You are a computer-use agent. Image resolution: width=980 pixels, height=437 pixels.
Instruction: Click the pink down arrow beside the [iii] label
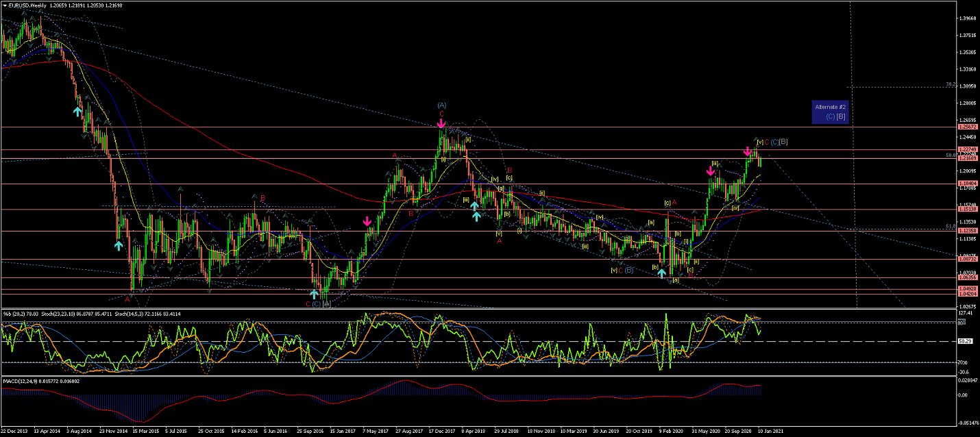point(711,171)
